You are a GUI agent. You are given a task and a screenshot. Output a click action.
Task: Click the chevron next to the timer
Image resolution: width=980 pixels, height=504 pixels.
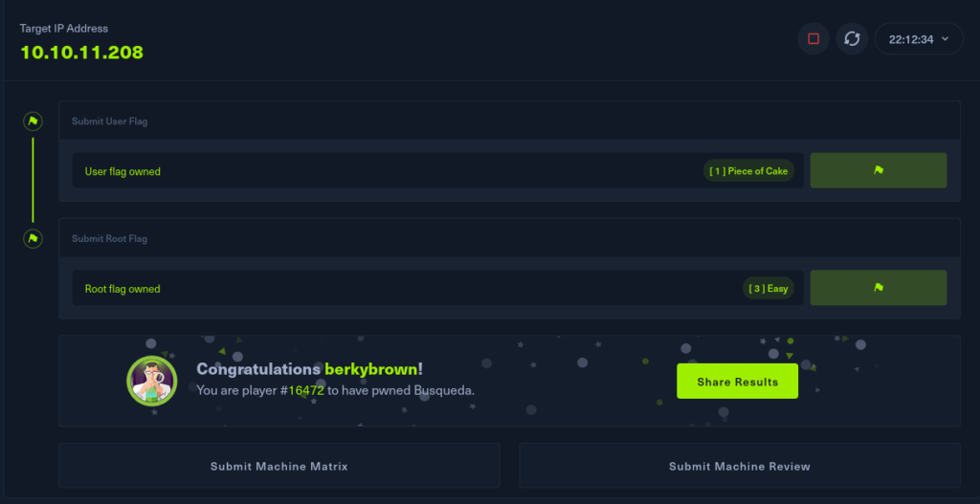tap(946, 39)
